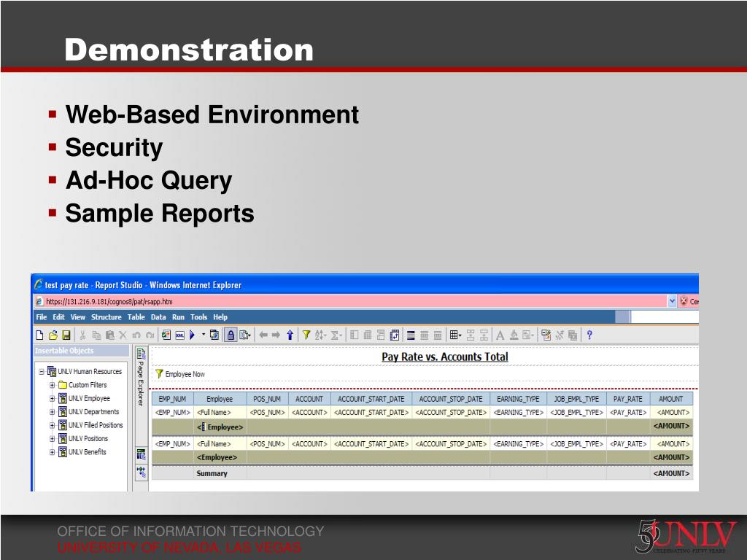Click the search box right of the menu bar
The width and height of the screenshot is (747, 560).
coord(664,316)
